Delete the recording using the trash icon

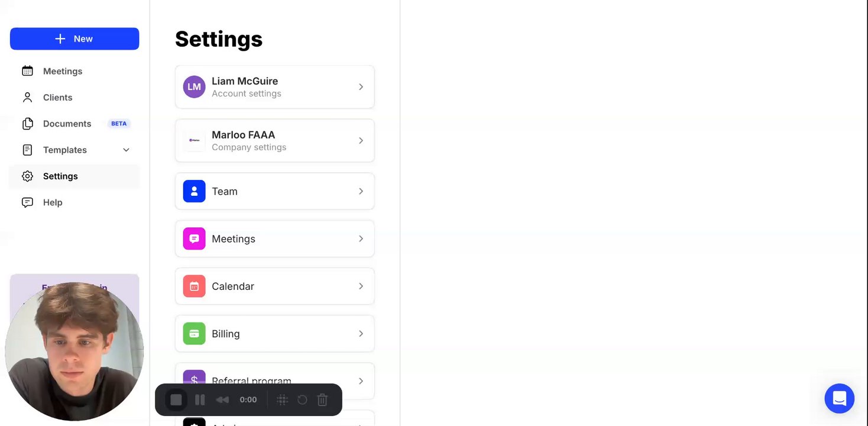click(x=322, y=400)
